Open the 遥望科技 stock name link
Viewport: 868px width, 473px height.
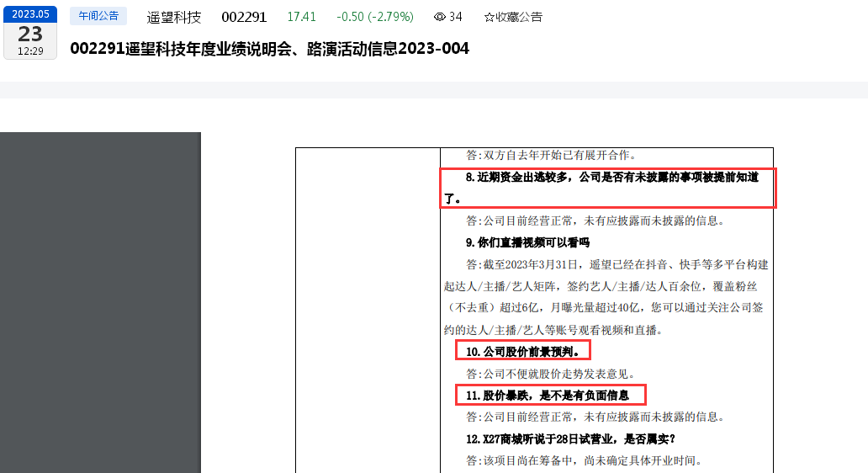click(174, 17)
